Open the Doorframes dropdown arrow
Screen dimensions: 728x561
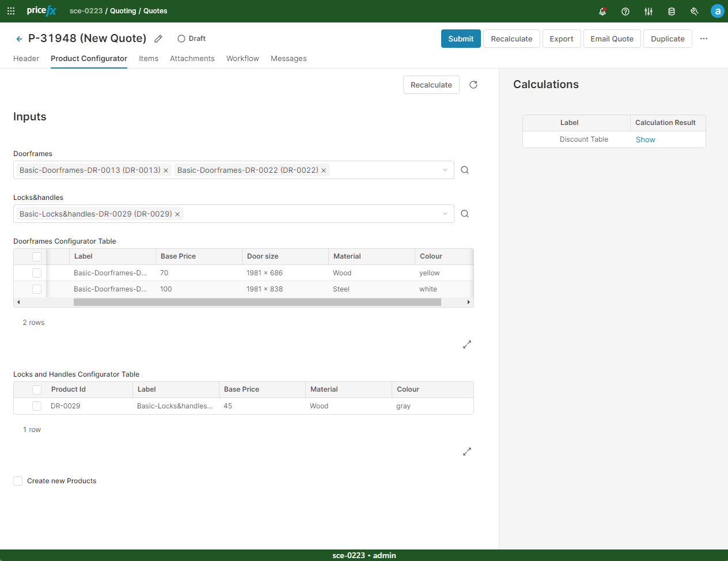(445, 170)
